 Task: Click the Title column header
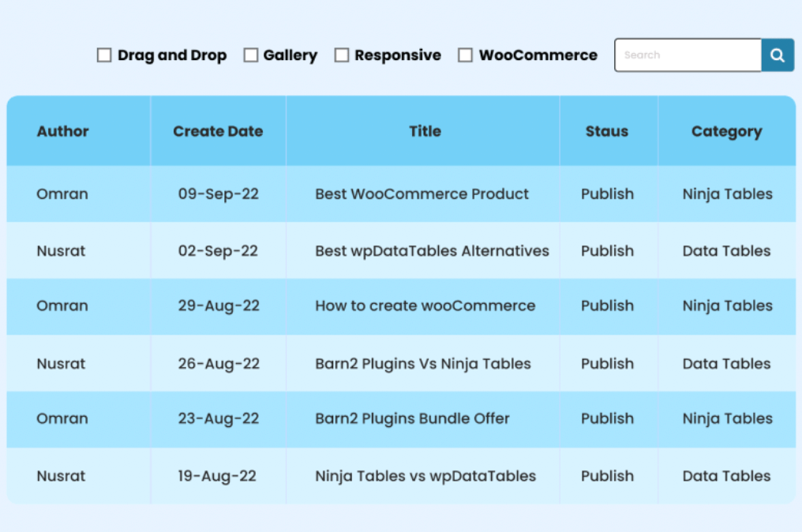pyautogui.click(x=425, y=132)
